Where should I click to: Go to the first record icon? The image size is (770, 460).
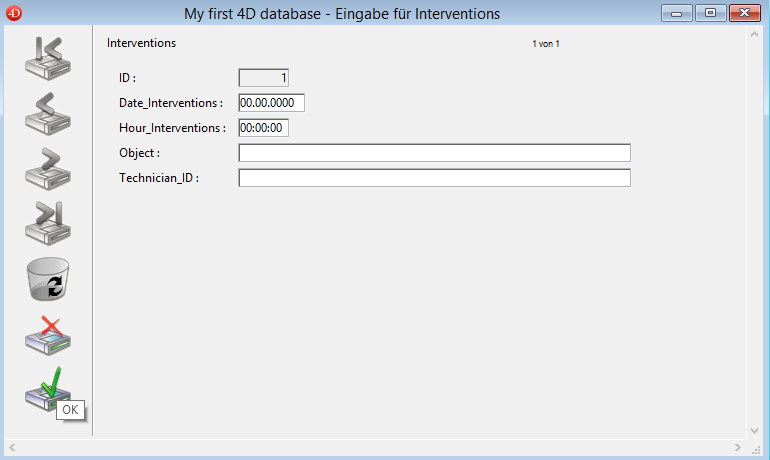coord(48,58)
